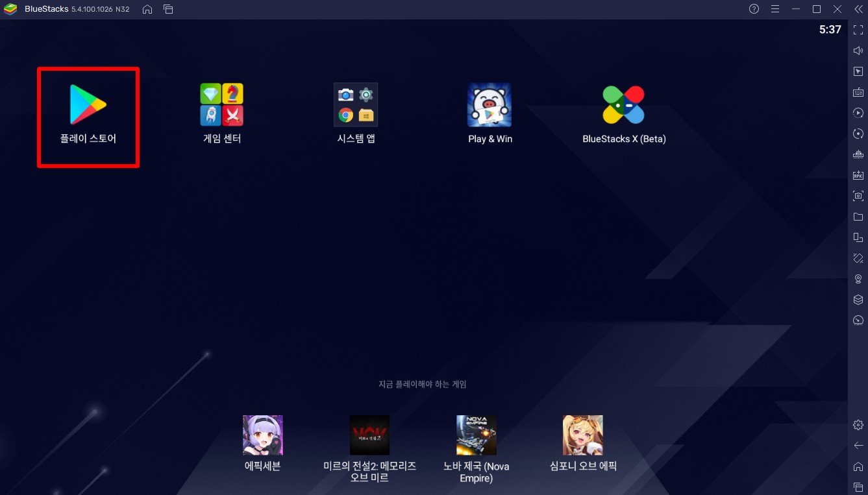Close the BlueStacks window
This screenshot has height=495, width=868.
point(837,9)
